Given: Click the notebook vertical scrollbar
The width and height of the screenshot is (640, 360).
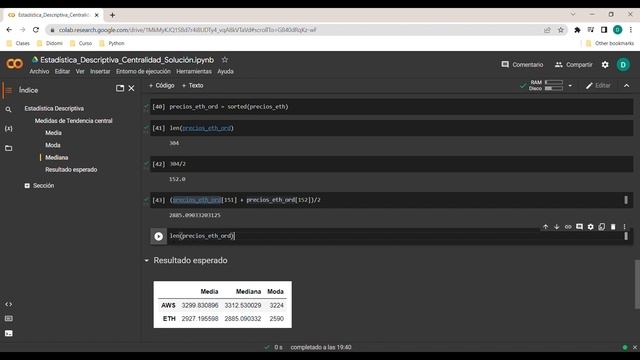Looking at the screenshot, I should click(x=637, y=284).
